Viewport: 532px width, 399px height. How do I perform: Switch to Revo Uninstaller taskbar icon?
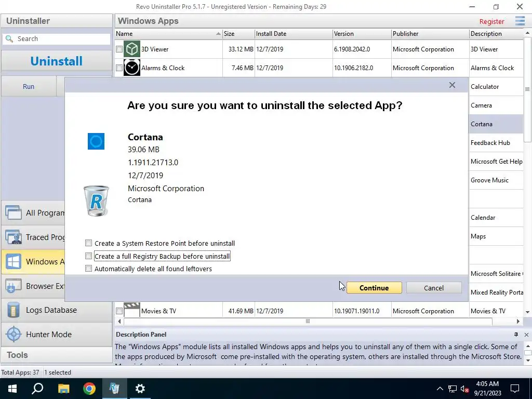point(115,389)
